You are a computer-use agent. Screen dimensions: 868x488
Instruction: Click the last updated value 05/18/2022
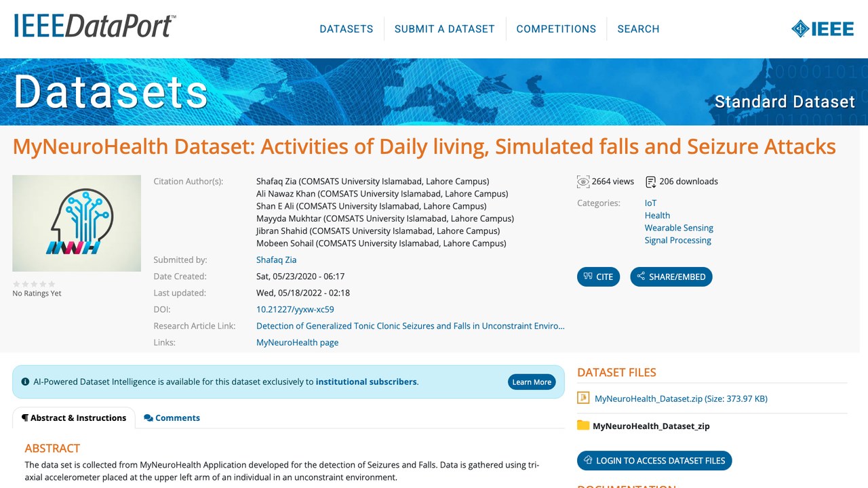[x=303, y=293]
